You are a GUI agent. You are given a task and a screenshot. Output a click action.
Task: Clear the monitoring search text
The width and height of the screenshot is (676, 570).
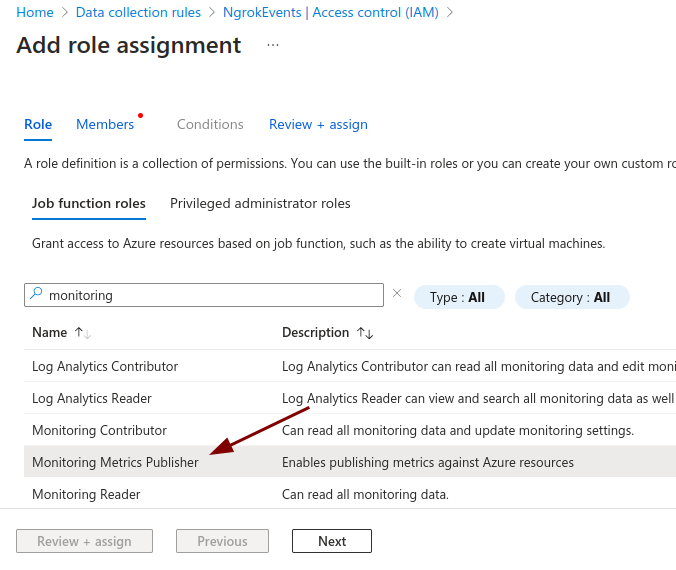tap(397, 294)
